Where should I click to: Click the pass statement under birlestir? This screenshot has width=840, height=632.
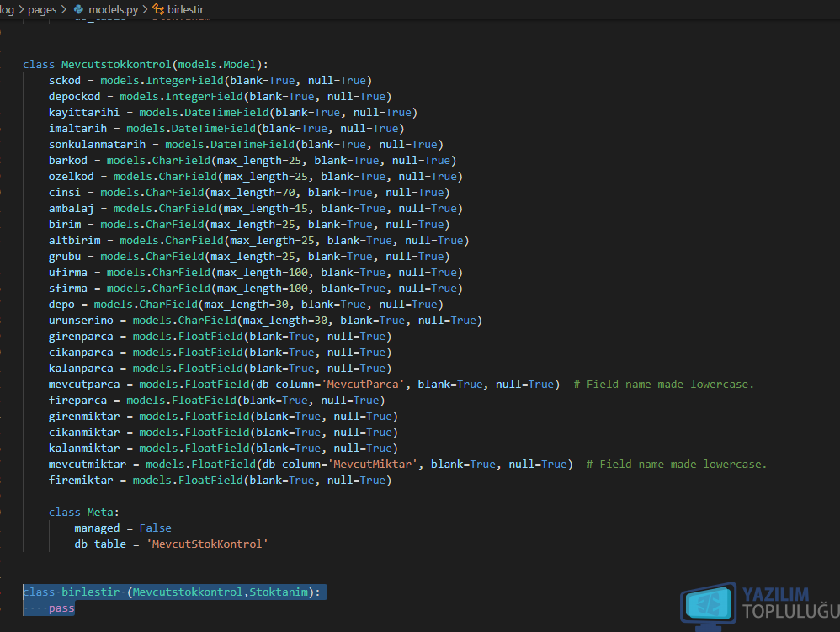(x=61, y=608)
